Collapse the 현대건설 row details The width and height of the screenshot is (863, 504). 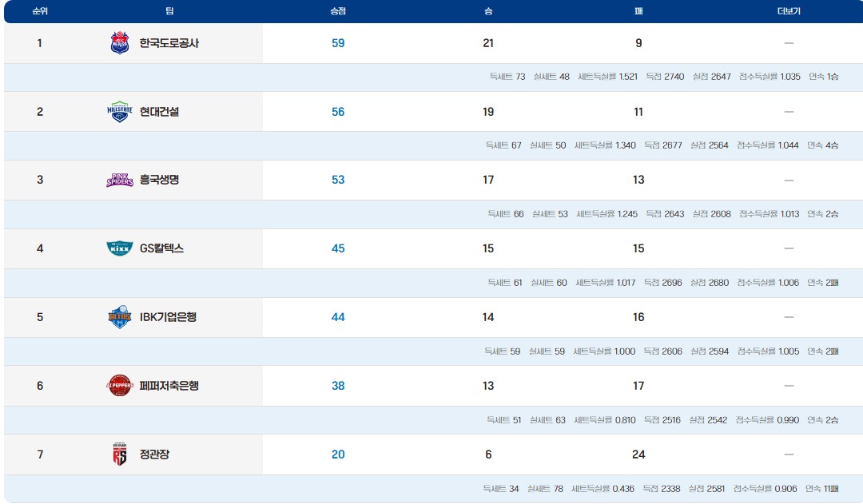pyautogui.click(x=789, y=112)
